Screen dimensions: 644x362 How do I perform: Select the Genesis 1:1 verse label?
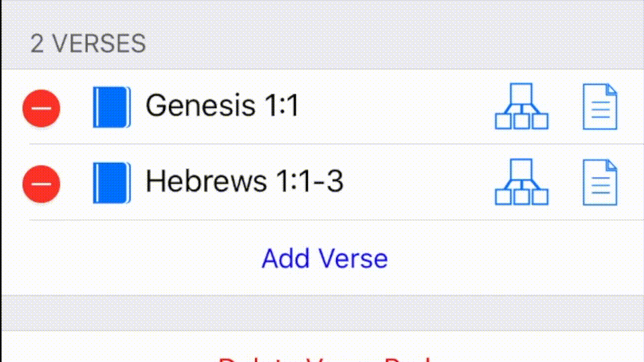point(222,106)
